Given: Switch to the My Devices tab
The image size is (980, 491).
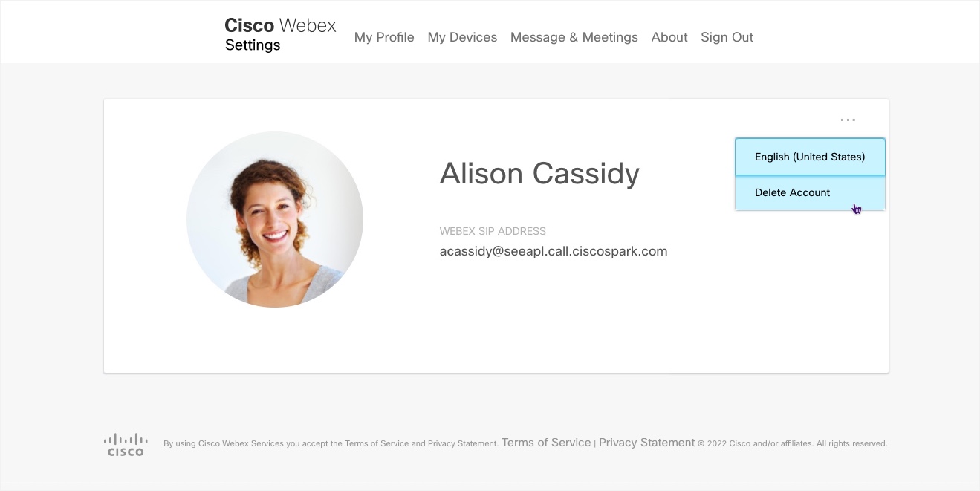Looking at the screenshot, I should pos(462,37).
